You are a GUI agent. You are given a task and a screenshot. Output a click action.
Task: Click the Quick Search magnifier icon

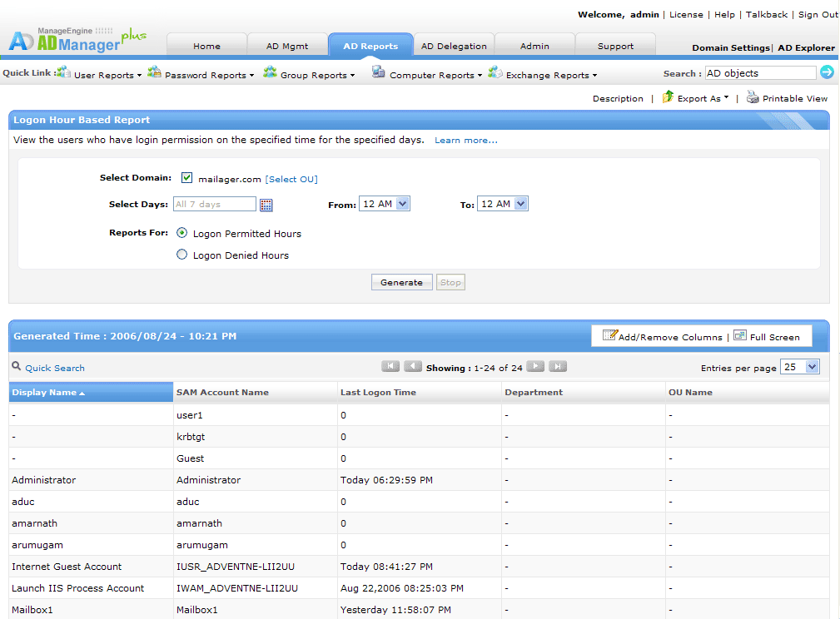[17, 366]
